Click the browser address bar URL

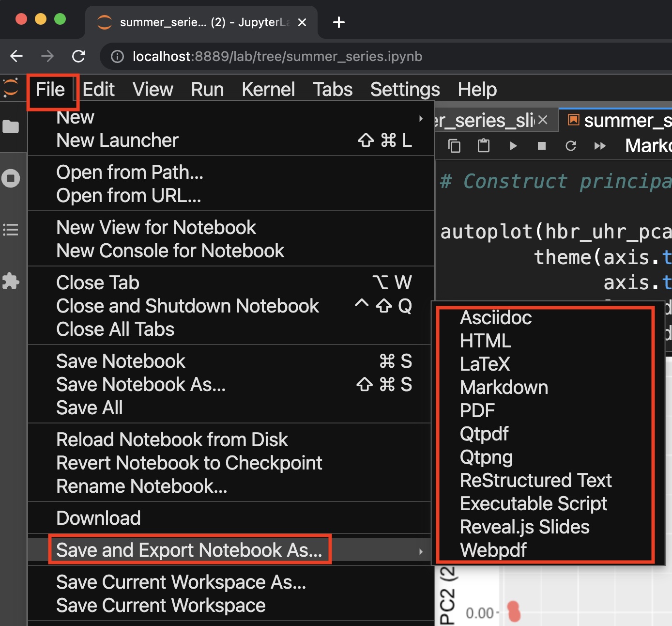pyautogui.click(x=277, y=57)
